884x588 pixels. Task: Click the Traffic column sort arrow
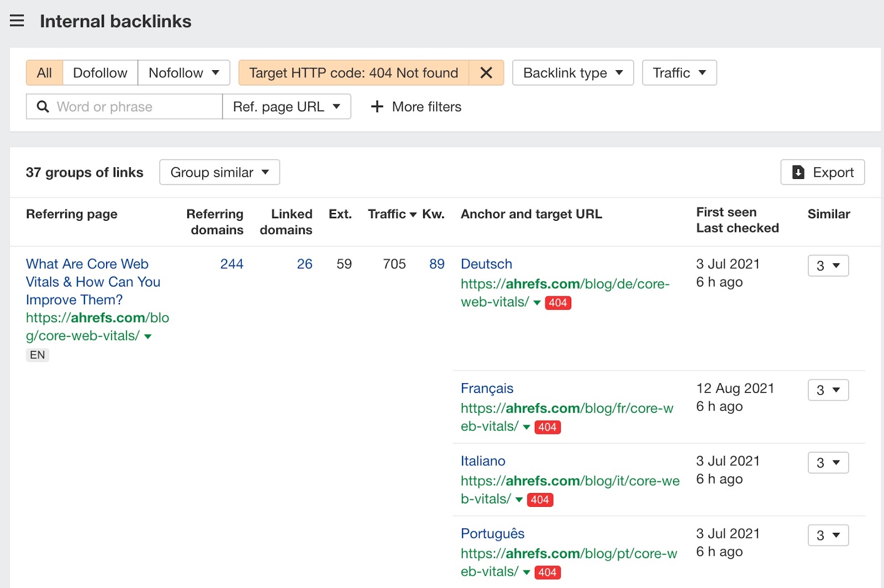pyautogui.click(x=413, y=214)
